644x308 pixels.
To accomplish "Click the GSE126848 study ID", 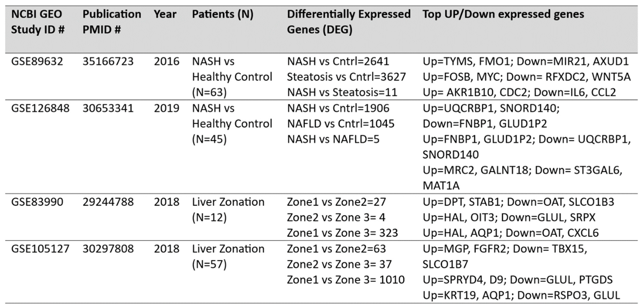I will click(40, 108).
